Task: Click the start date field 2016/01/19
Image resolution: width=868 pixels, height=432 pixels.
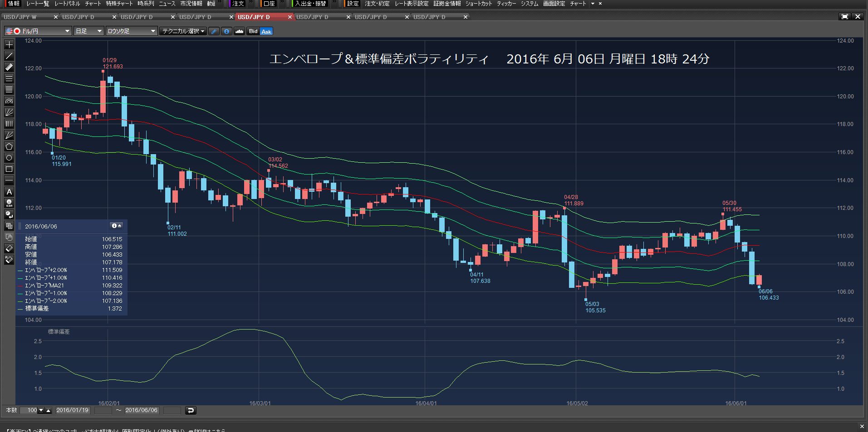Action: click(73, 410)
